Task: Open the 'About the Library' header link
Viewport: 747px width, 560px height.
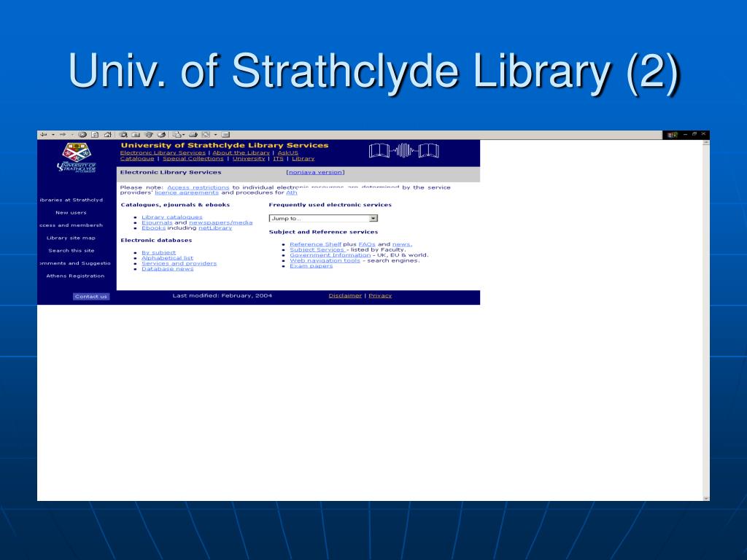Action: [x=241, y=153]
